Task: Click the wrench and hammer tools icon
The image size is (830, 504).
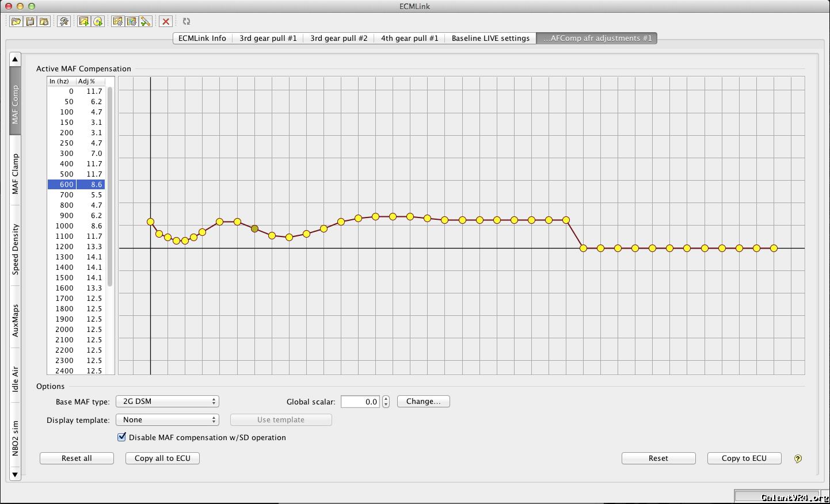Action: click(x=64, y=21)
